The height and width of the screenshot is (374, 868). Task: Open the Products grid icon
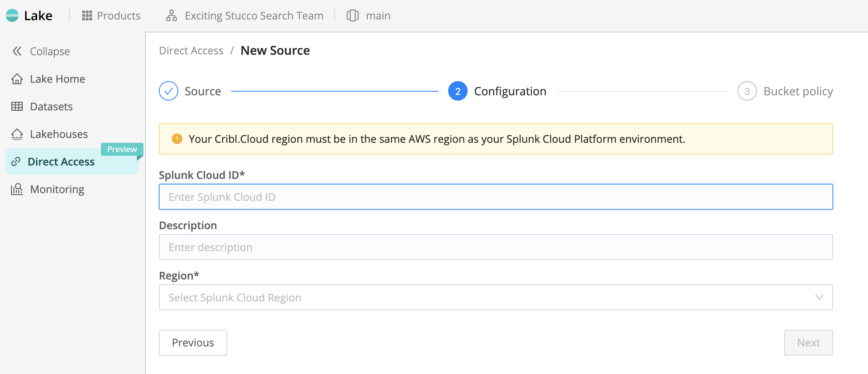pos(87,15)
